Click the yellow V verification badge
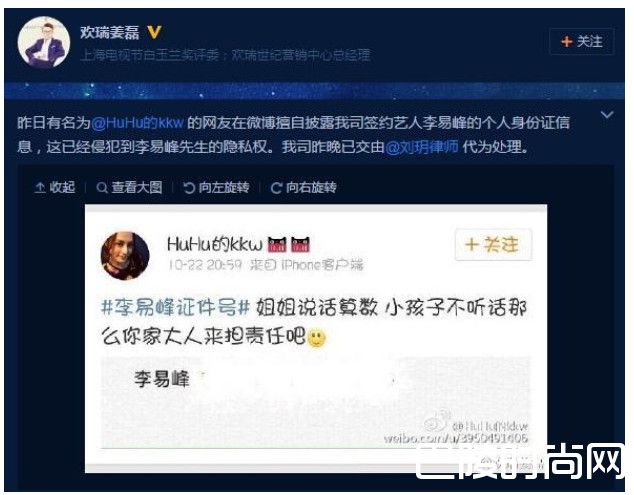The width and height of the screenshot is (634, 495). 154,32
